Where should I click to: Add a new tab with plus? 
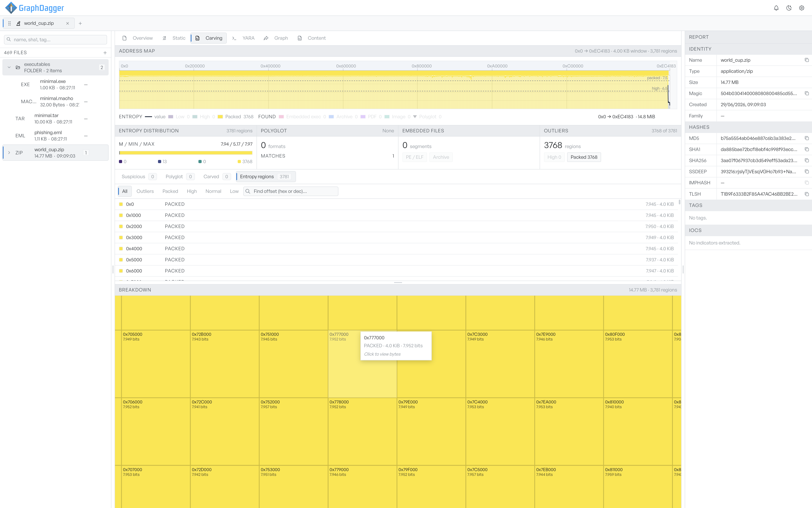point(80,24)
